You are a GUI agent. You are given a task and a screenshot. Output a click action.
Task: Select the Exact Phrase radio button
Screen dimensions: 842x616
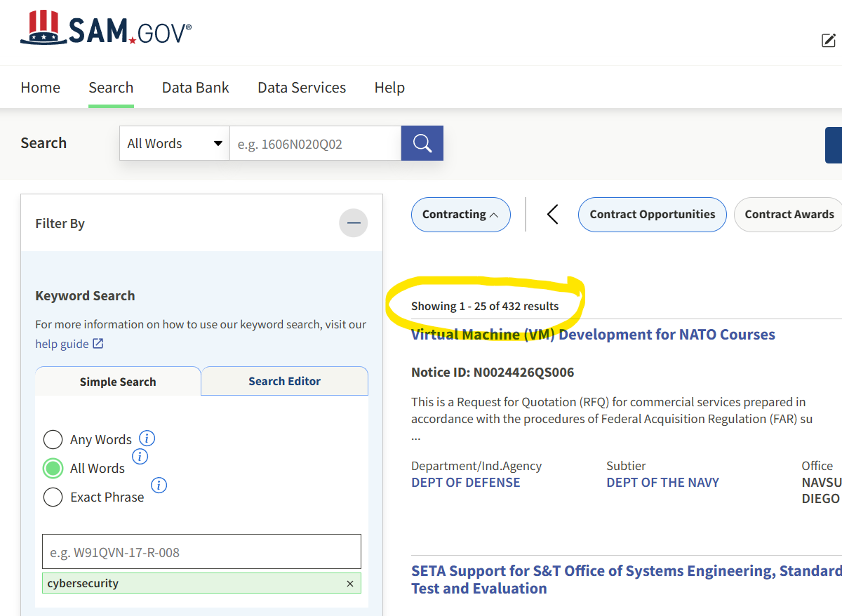pyautogui.click(x=53, y=497)
